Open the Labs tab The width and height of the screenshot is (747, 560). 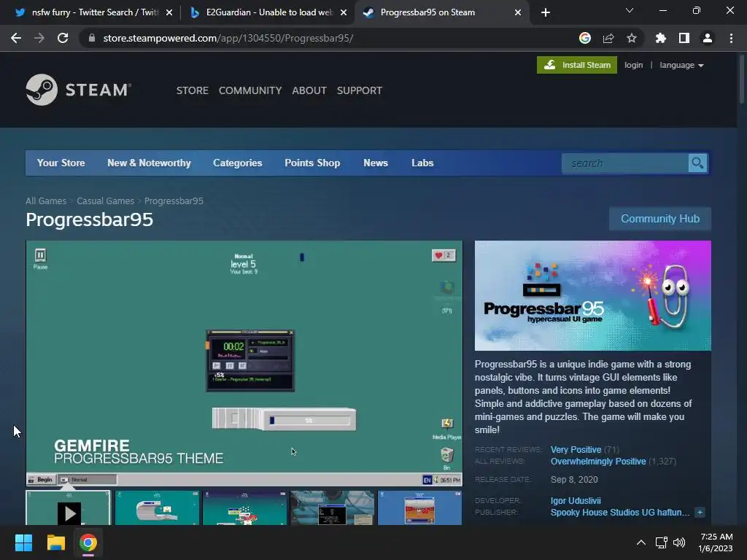[422, 163]
